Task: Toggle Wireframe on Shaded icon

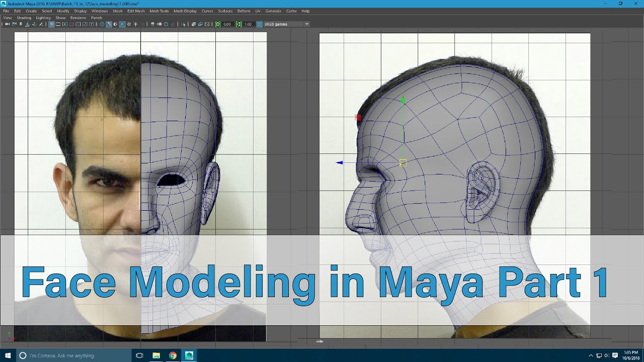Action: pos(122,24)
